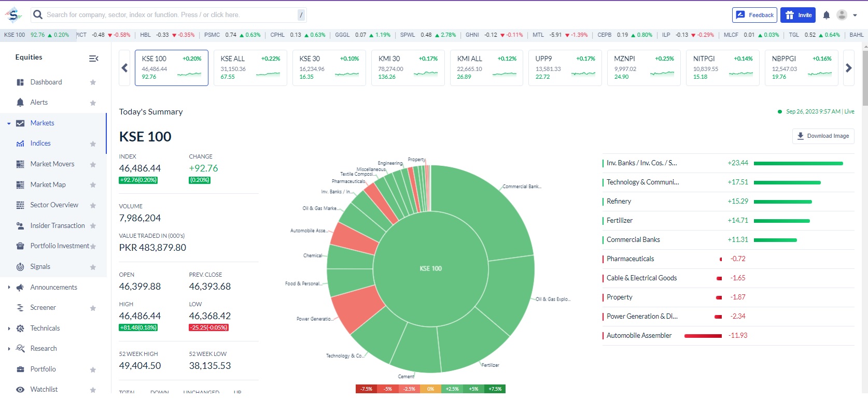Screen dimensions: 868x400
Task: Click the Markets chart icon
Action: pyautogui.click(x=20, y=123)
